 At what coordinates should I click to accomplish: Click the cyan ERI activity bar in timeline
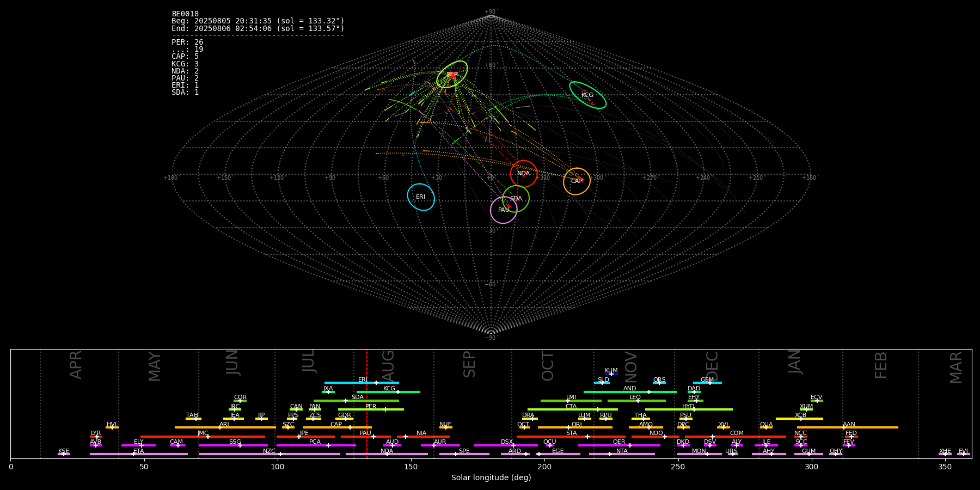tap(362, 383)
